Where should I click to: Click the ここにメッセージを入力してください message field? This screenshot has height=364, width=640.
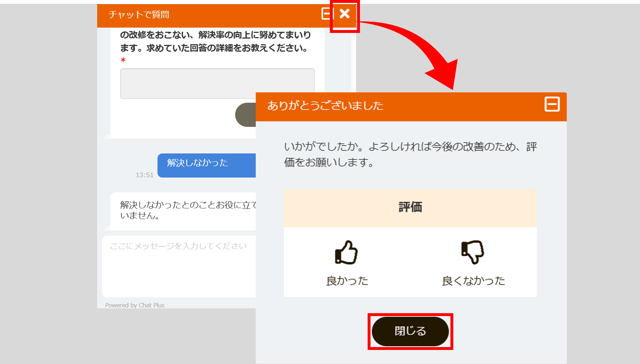[x=179, y=267]
